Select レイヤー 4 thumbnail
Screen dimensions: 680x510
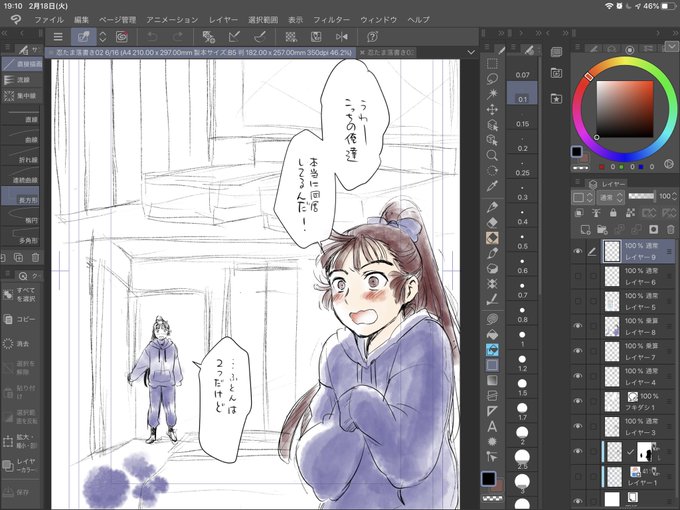point(612,376)
